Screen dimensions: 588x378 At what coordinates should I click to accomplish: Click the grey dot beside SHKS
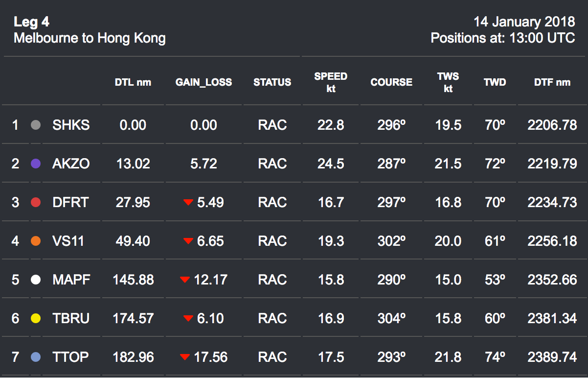(35, 125)
